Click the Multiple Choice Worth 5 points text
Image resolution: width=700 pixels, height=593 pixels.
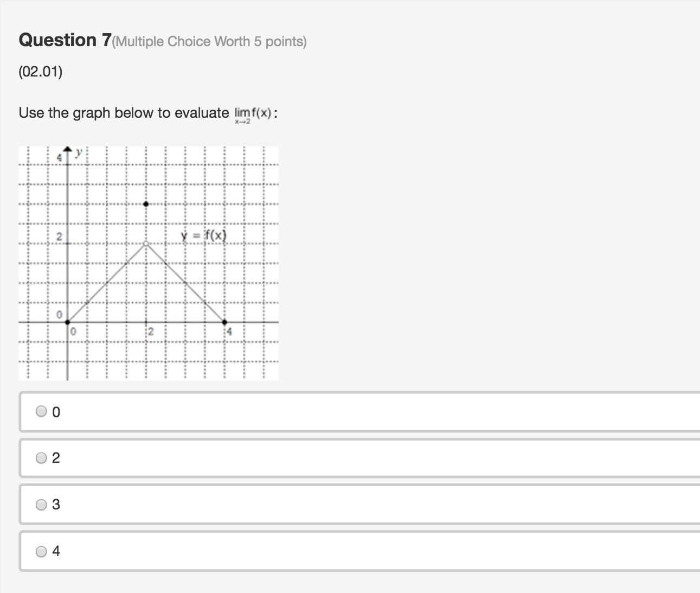point(209,42)
